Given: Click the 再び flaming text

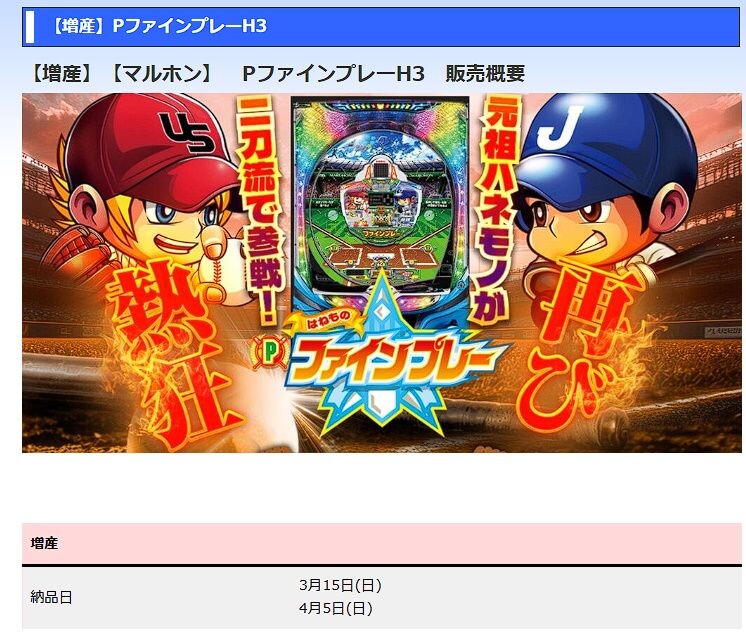Looking at the screenshot, I should (583, 345).
